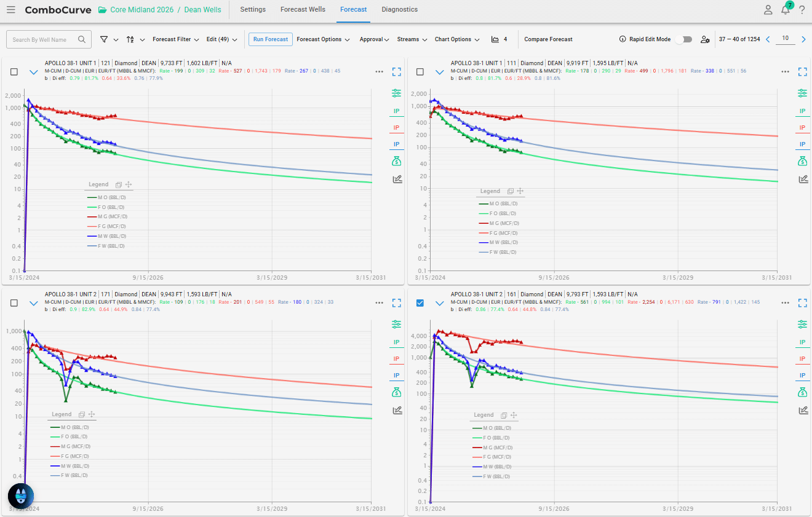This screenshot has height=517, width=812.
Task: Open parameter sliders icon on well 161 chart
Action: [803, 324]
